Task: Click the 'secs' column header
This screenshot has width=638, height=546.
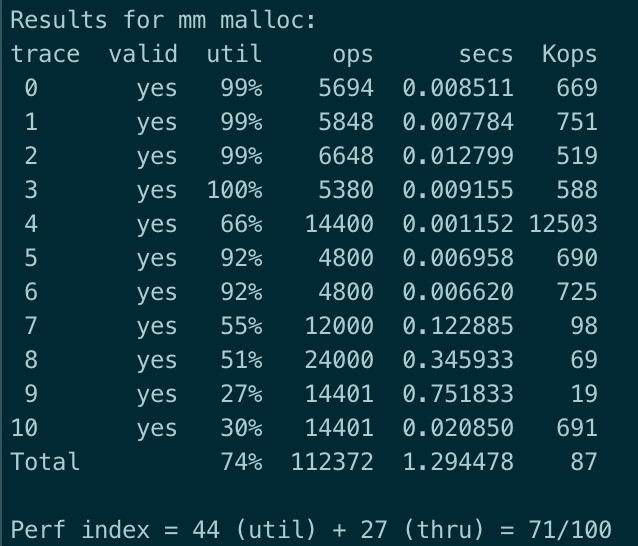Action: (486, 55)
